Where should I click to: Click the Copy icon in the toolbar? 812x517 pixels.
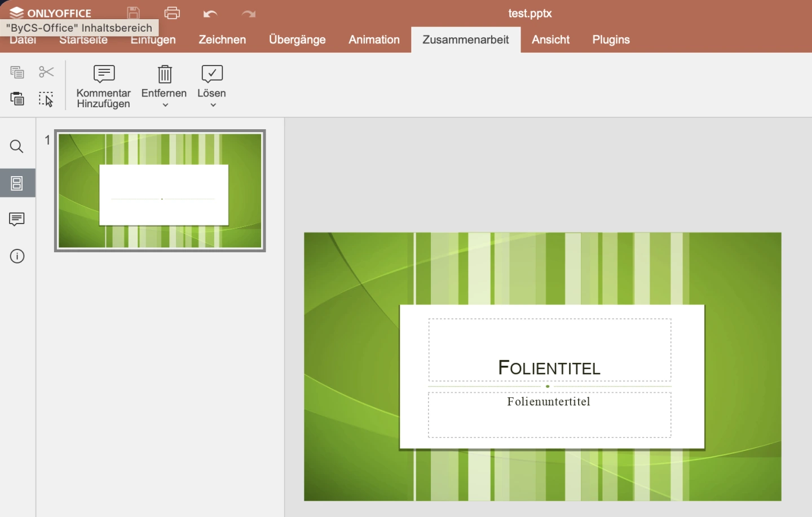coord(17,72)
